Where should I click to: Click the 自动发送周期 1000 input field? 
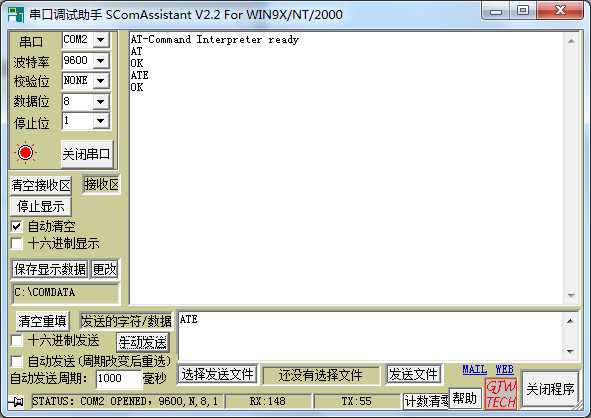(119, 379)
